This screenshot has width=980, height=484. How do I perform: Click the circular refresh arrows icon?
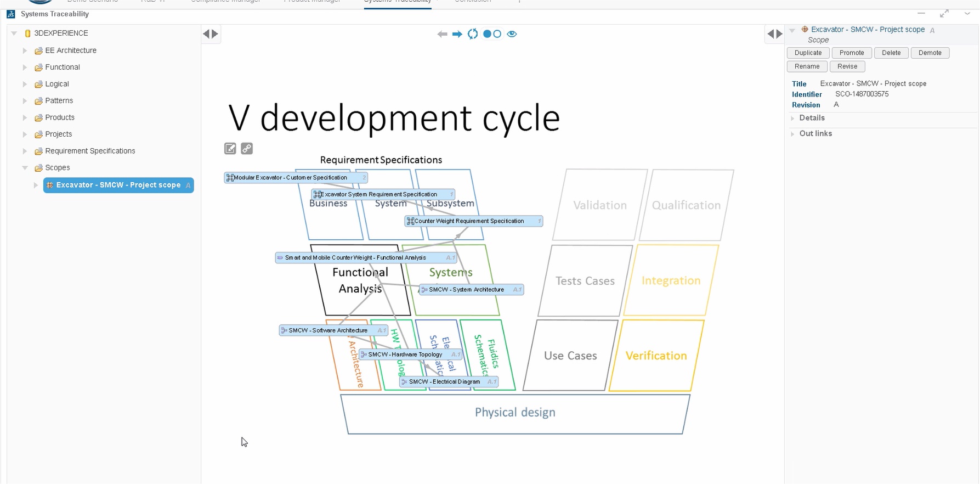pyautogui.click(x=473, y=34)
